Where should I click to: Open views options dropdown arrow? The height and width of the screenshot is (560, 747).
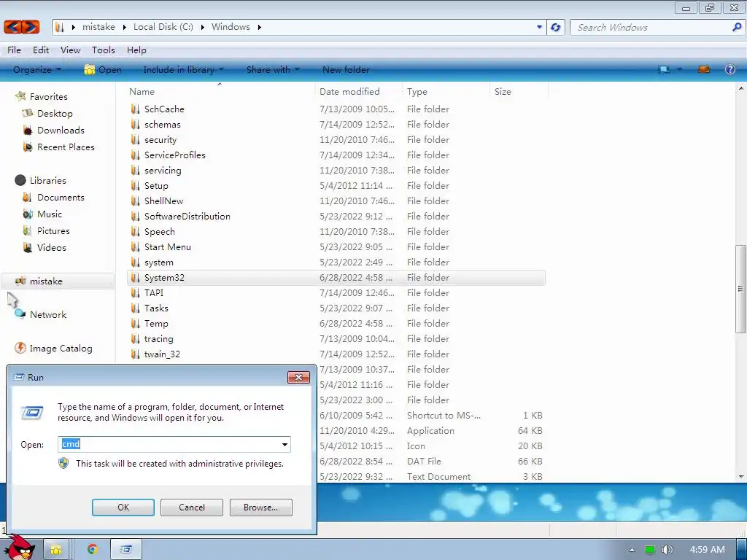679,69
